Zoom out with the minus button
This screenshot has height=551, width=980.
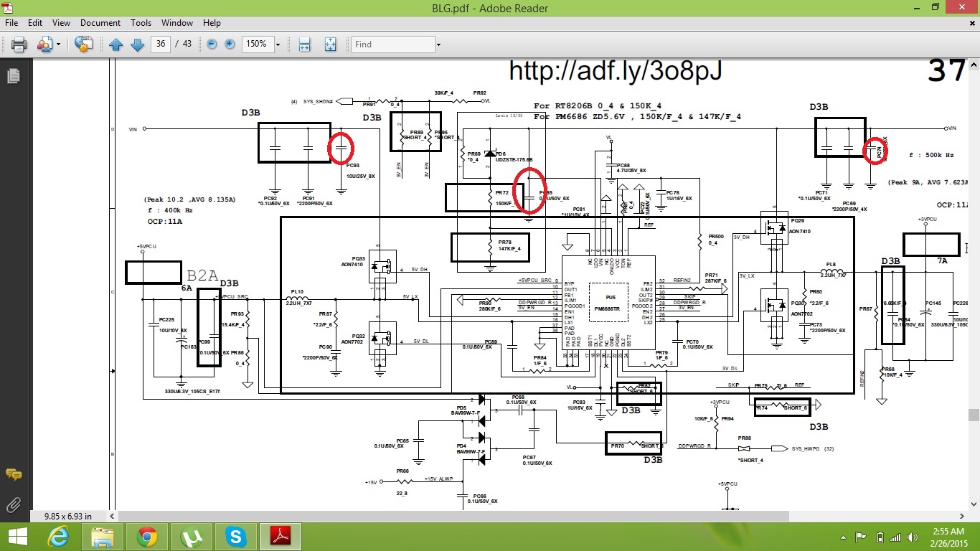pyautogui.click(x=212, y=44)
